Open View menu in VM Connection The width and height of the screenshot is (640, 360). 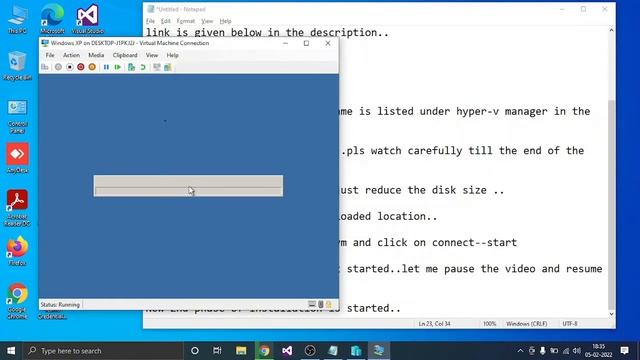(152, 55)
